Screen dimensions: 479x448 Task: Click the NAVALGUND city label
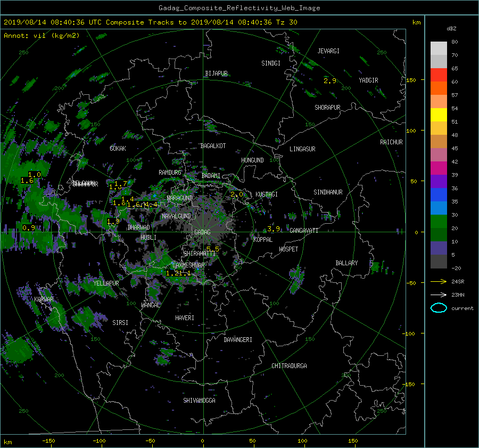point(176,216)
